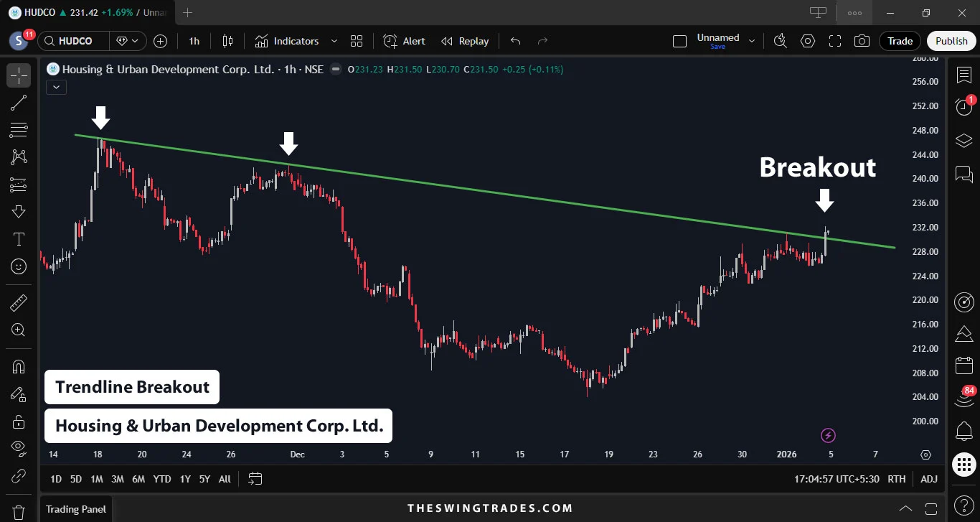
Task: Activate the ruler measure tool
Action: point(19,303)
